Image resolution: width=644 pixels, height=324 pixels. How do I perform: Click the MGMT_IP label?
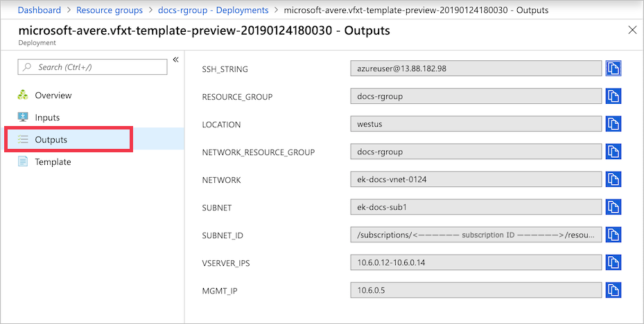220,291
